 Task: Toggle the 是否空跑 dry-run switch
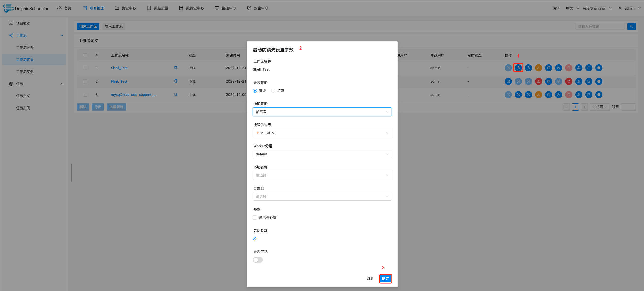pos(258,260)
